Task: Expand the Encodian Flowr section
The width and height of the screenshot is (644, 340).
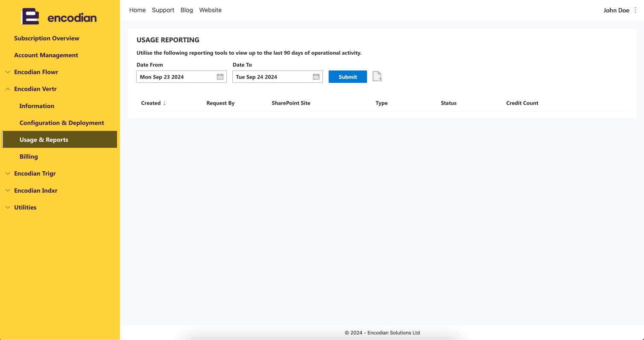Action: click(x=8, y=72)
